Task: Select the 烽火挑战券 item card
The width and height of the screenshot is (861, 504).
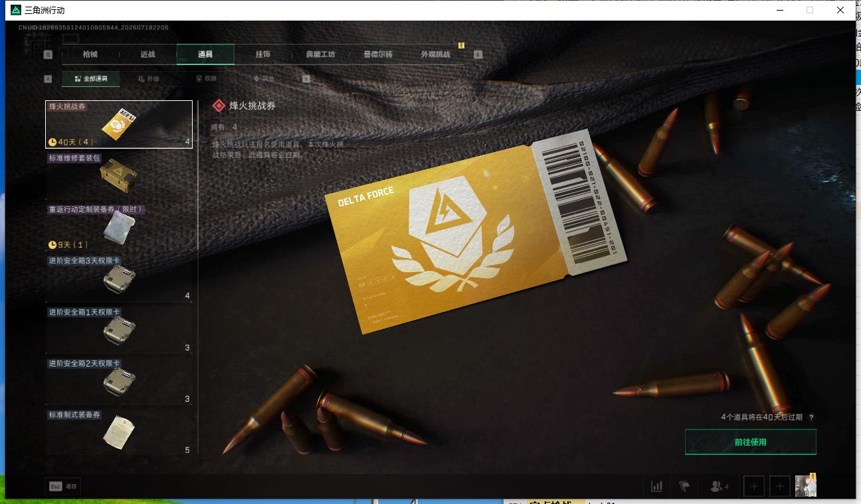Action: tap(119, 124)
